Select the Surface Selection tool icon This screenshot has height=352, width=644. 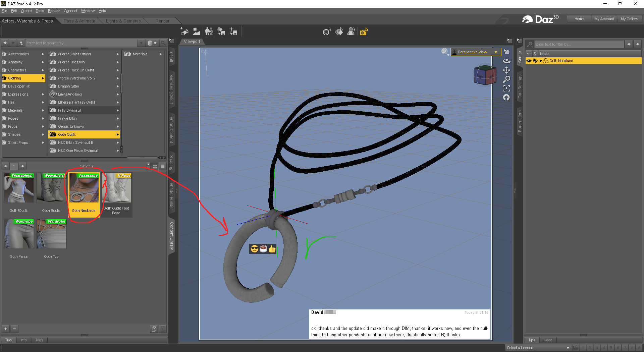339,32
